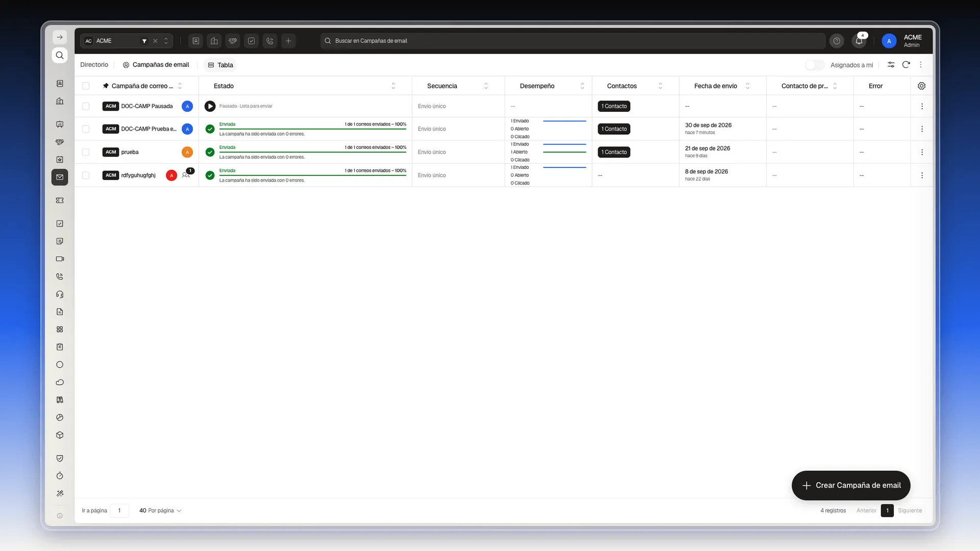The image size is (980, 551).
Task: Click the Anterior pagination button
Action: click(x=866, y=511)
